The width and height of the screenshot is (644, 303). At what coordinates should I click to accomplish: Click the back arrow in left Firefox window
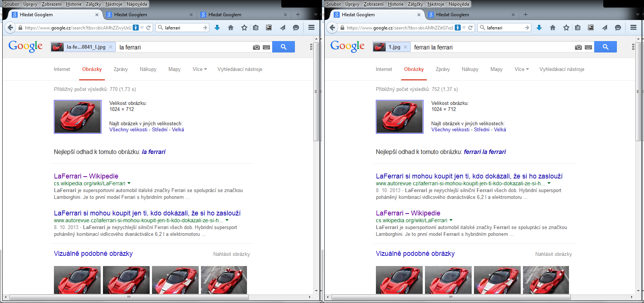(x=11, y=28)
